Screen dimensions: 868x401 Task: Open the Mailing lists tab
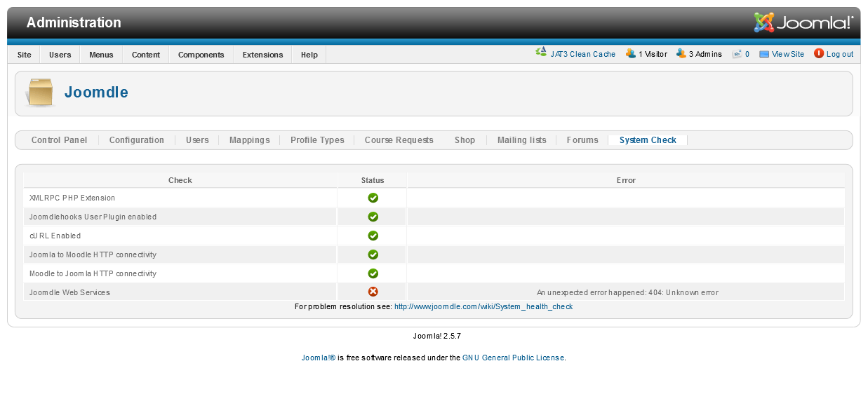click(x=521, y=140)
